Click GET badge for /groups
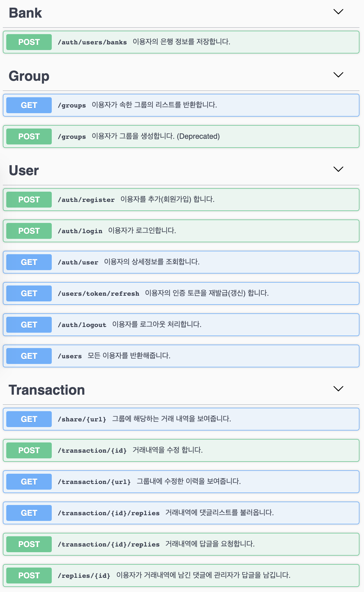The width and height of the screenshot is (364, 592). (x=29, y=105)
